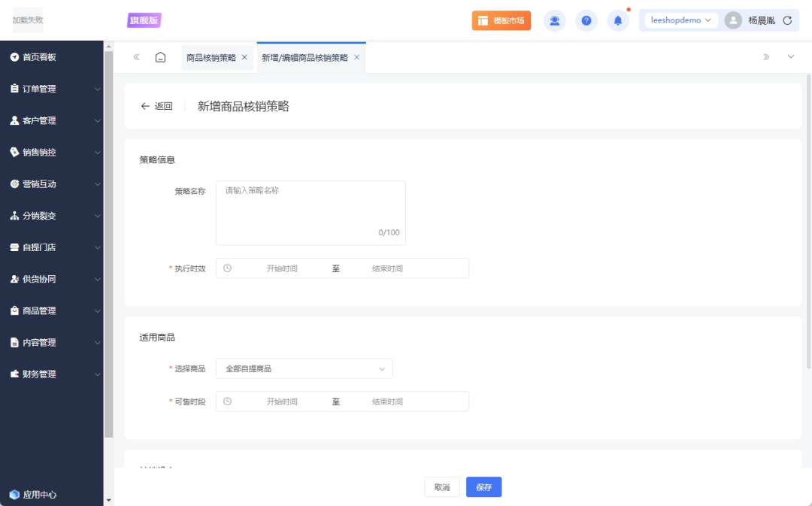Click the customer service headset icon
The width and height of the screenshot is (812, 506).
coord(555,20)
